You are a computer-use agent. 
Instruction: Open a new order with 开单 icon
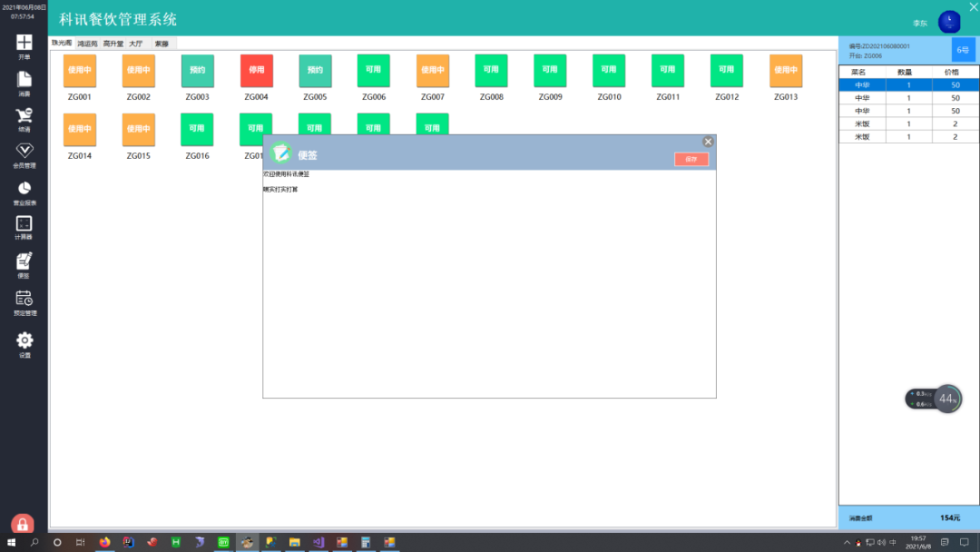[24, 46]
